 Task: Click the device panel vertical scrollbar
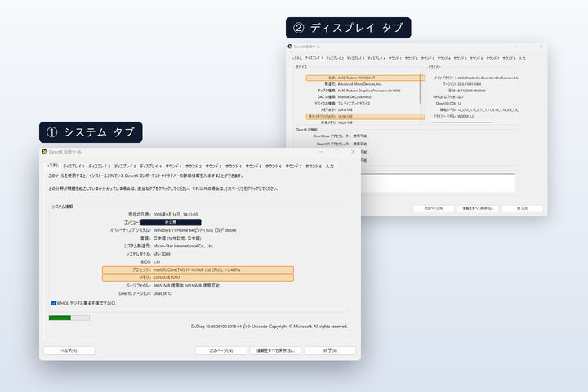point(421,89)
